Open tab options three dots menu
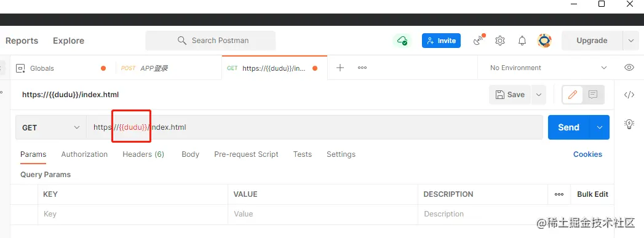 point(362,68)
